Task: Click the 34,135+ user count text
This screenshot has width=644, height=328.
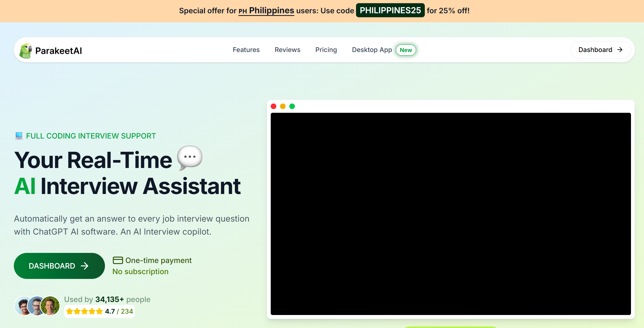Action: [109, 299]
